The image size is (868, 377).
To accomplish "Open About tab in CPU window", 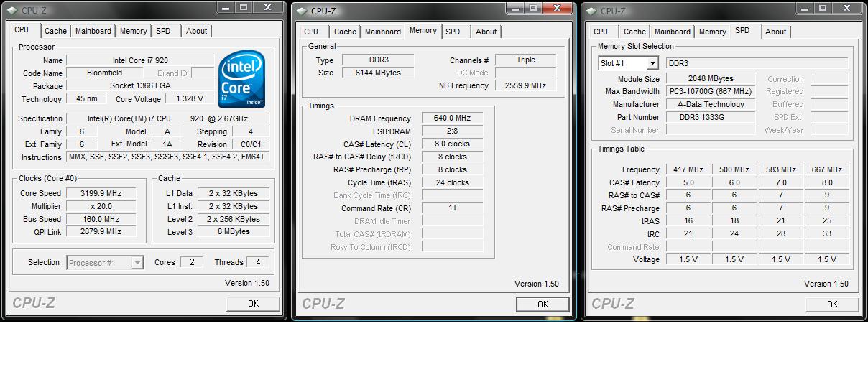I will tap(196, 31).
